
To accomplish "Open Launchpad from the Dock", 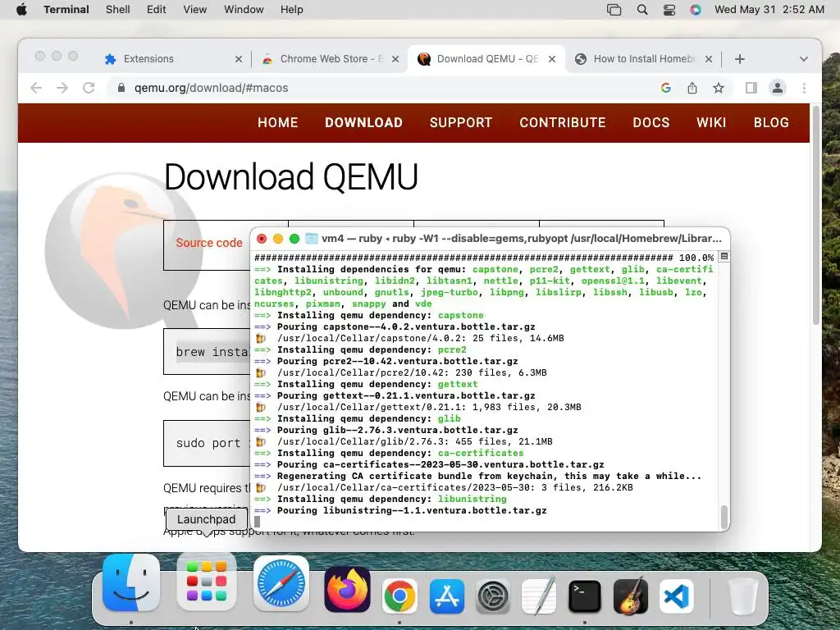I will pos(206,583).
